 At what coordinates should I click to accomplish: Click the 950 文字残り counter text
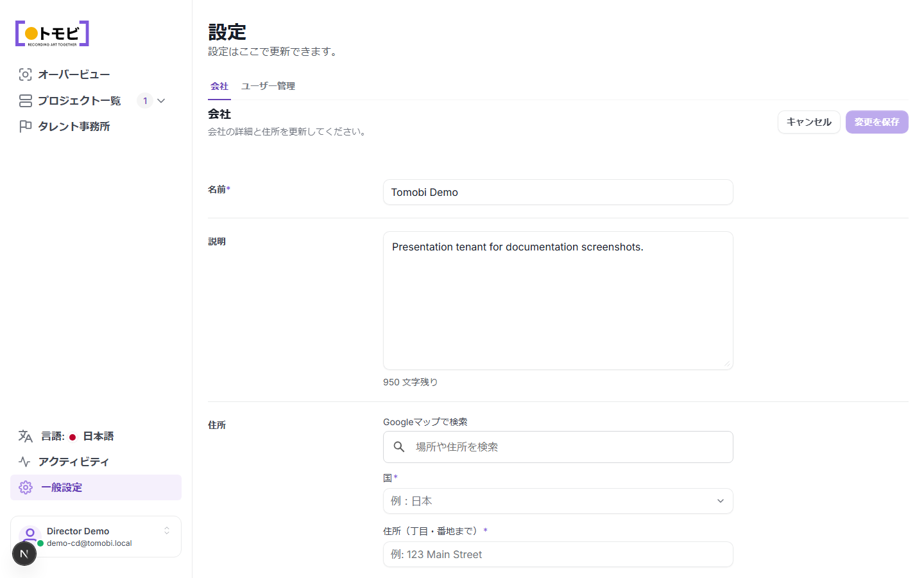[x=411, y=382]
